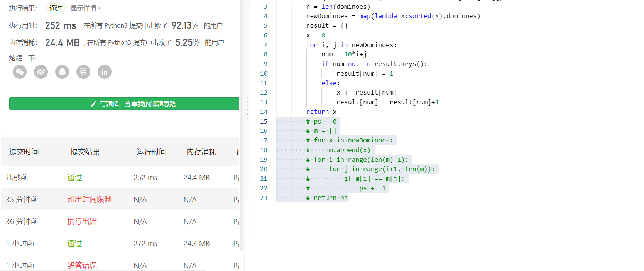Click the 24.3 MB memory cell
This screenshot has width=644, height=271.
pyautogui.click(x=196, y=244)
